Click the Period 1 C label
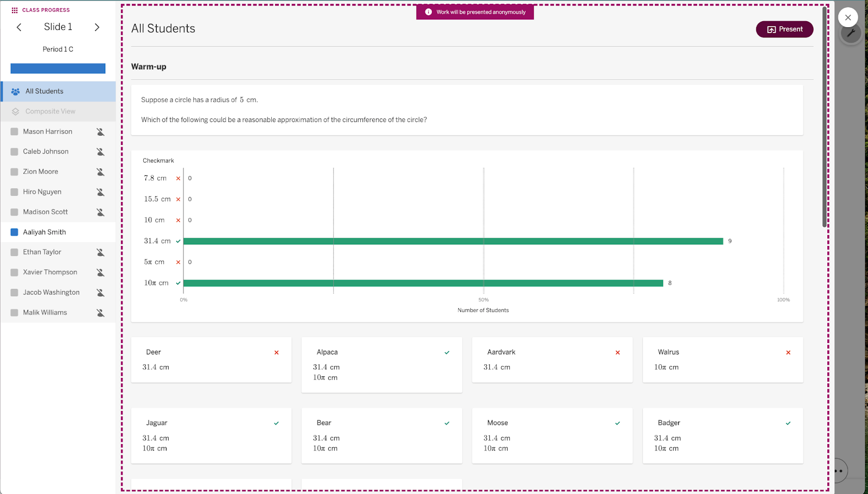The height and width of the screenshot is (494, 868). pos(58,49)
